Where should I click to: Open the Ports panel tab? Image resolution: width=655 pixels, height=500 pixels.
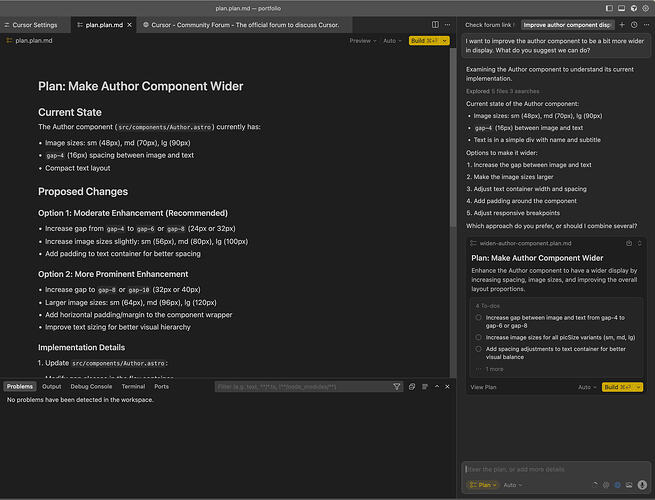pyautogui.click(x=162, y=387)
